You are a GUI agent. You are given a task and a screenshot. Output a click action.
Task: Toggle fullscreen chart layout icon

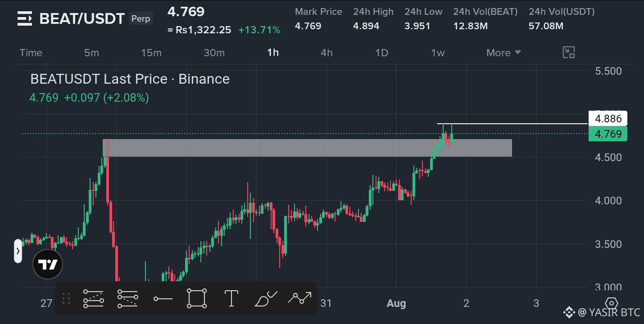569,53
